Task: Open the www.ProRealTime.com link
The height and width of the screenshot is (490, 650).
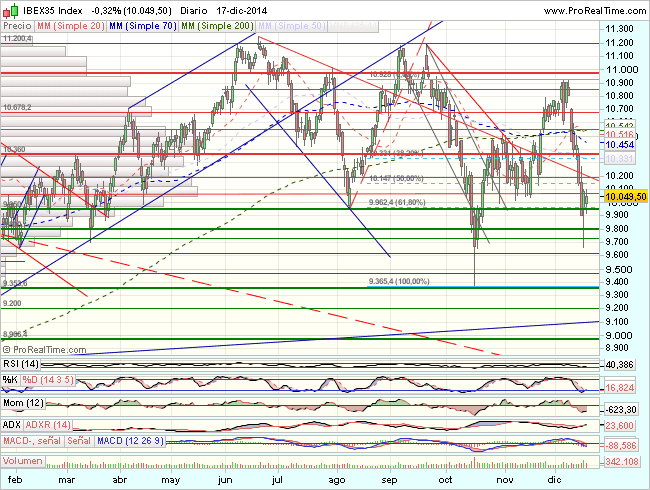Action: pos(594,11)
